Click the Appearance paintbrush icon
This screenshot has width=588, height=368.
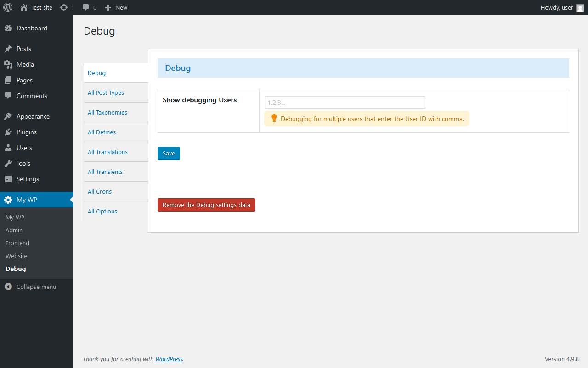pyautogui.click(x=8, y=116)
